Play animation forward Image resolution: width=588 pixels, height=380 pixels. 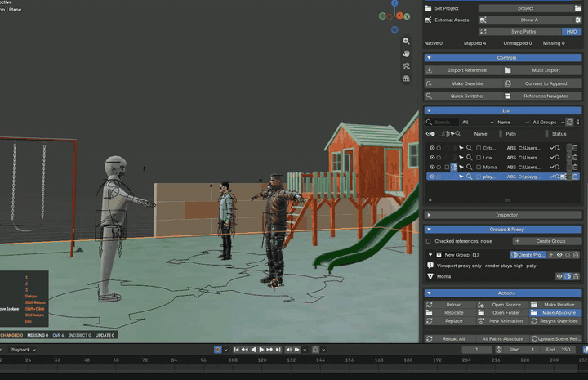click(x=261, y=350)
